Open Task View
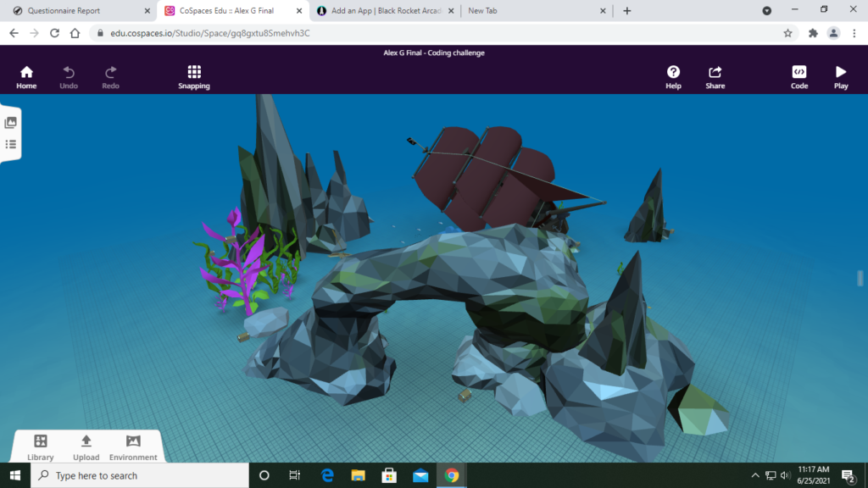This screenshot has height=488, width=868. coord(294,475)
